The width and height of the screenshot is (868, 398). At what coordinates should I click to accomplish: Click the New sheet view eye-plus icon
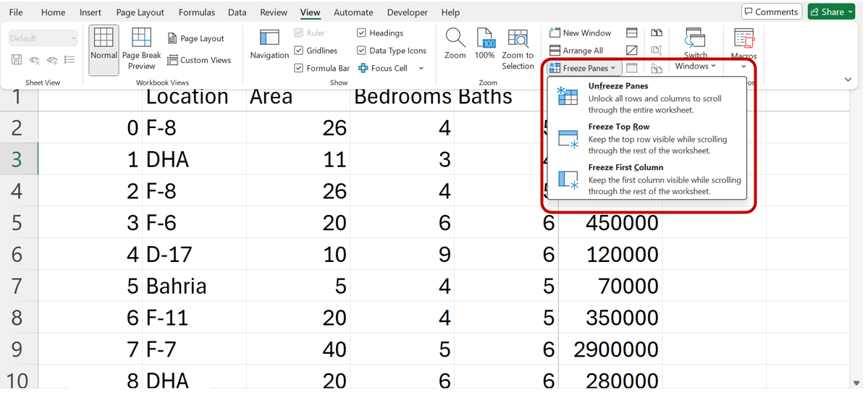click(53, 60)
